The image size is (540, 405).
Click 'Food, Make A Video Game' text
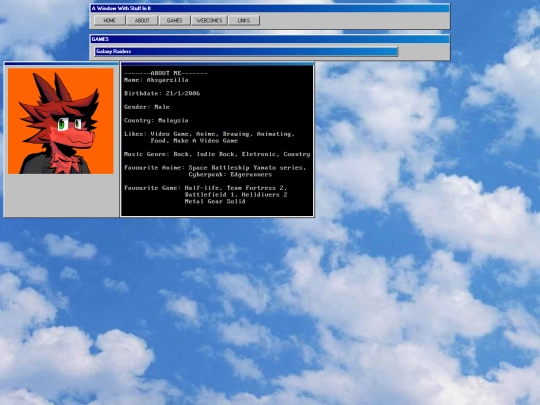coord(194,141)
